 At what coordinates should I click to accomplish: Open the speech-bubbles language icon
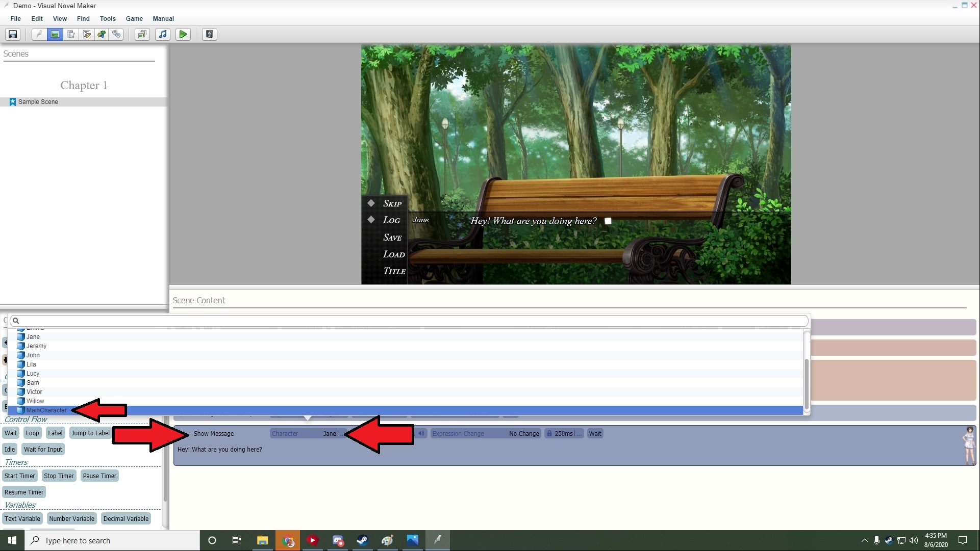(117, 34)
